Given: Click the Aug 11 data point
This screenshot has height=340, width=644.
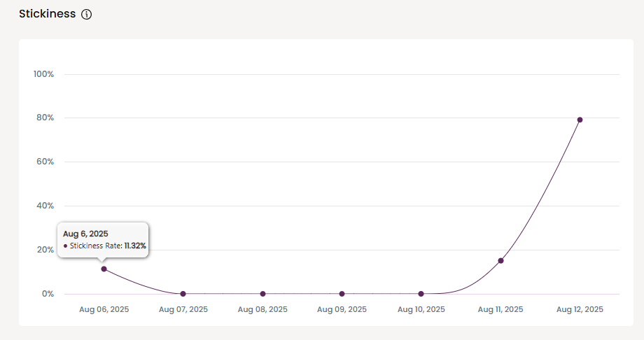Looking at the screenshot, I should click(x=500, y=261).
